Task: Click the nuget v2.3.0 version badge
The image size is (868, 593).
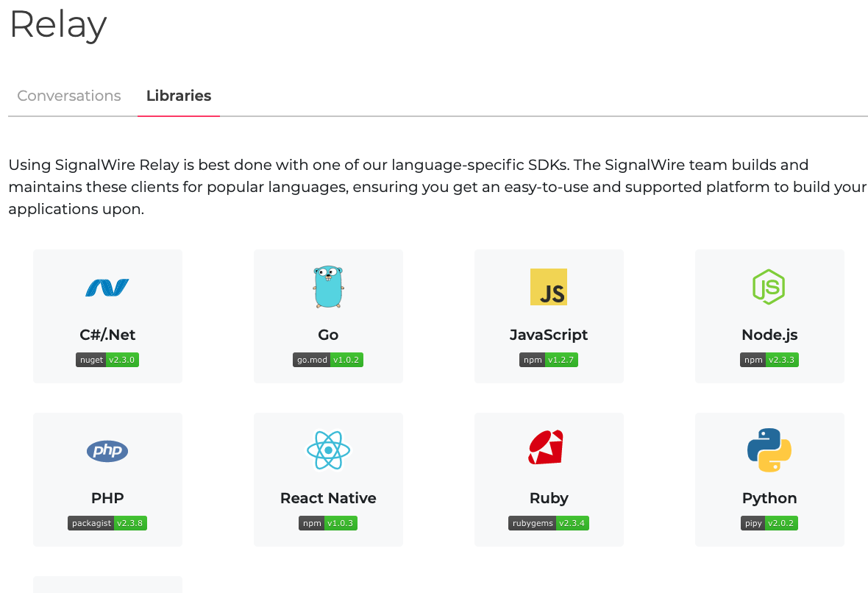Action: [107, 360]
